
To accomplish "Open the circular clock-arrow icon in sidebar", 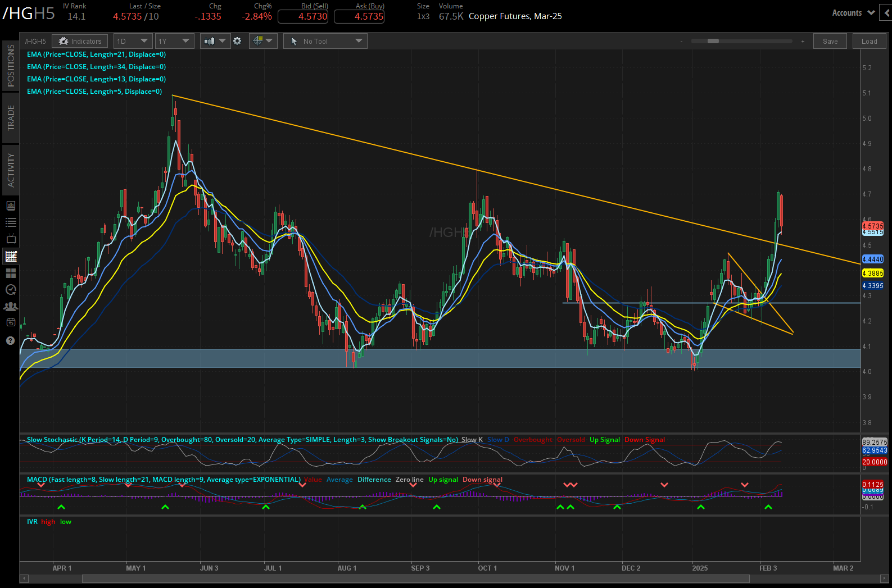I will [x=11, y=290].
